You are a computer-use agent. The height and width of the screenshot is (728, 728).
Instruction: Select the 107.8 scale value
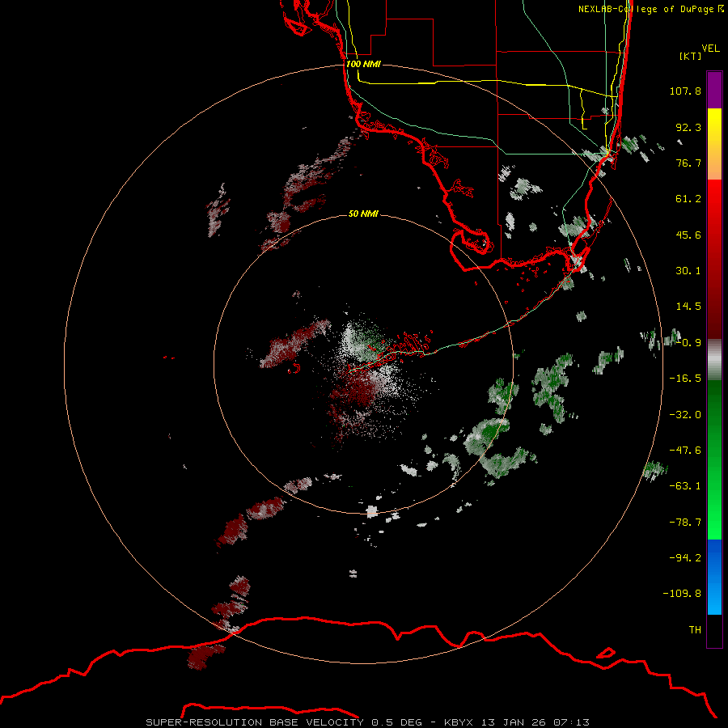pyautogui.click(x=685, y=91)
